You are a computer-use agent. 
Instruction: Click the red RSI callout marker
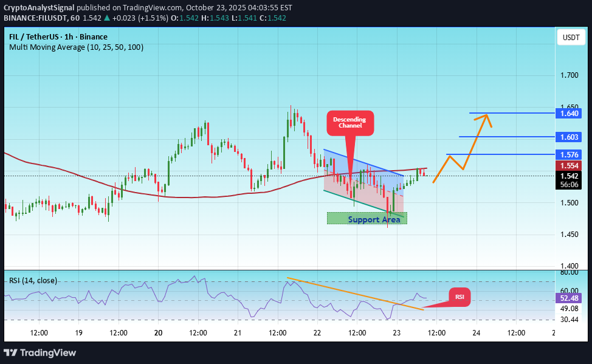pos(459,297)
